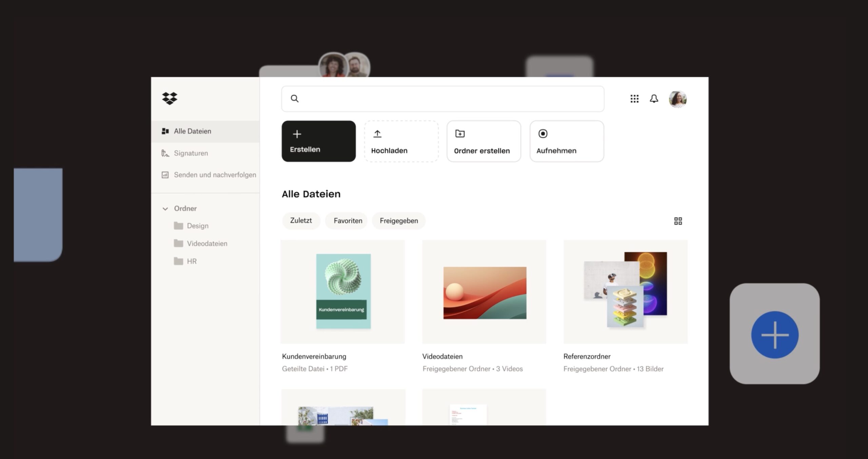Image resolution: width=868 pixels, height=459 pixels.
Task: Click the Hochladen upload button
Action: click(401, 141)
